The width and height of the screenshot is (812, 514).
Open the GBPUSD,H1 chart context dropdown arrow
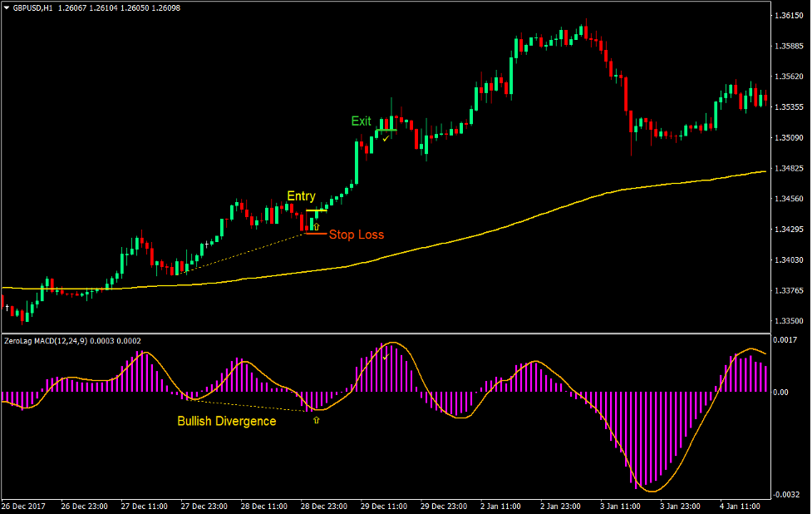7,8
